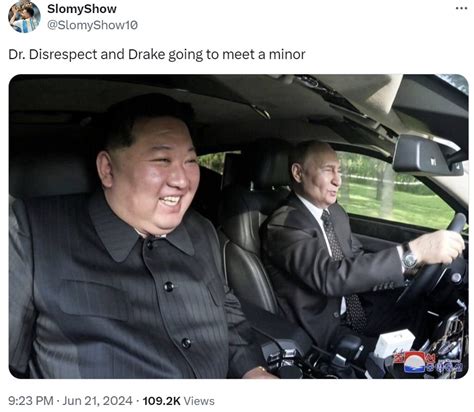Click the passenger's top jacket button
This screenshot has height=412, width=474.
coord(150,244)
